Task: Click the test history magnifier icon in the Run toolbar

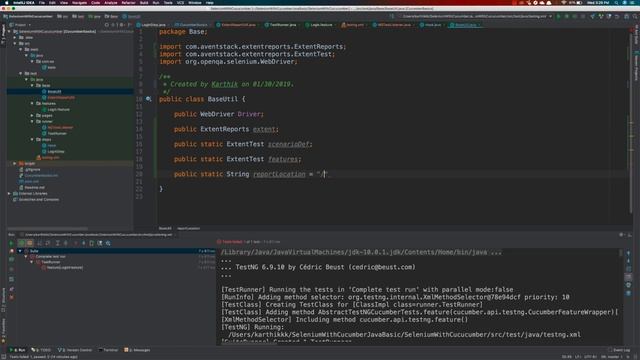Action: click(108, 243)
